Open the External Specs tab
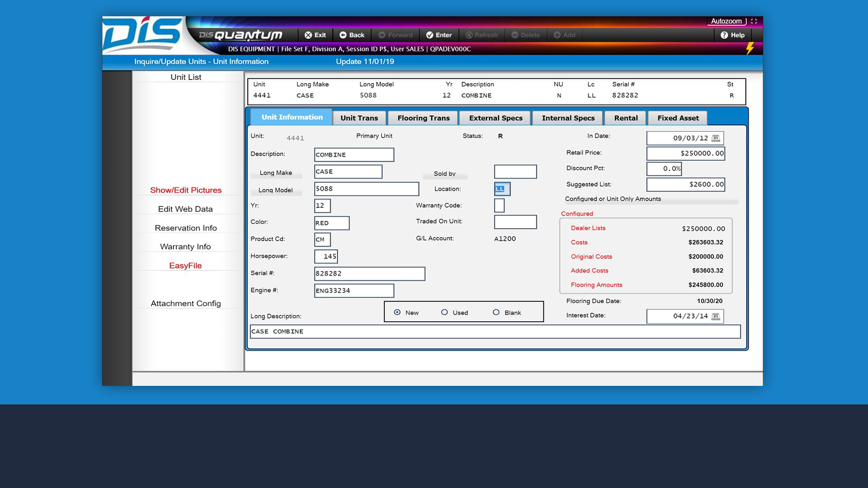This screenshot has height=488, width=868. tap(495, 118)
